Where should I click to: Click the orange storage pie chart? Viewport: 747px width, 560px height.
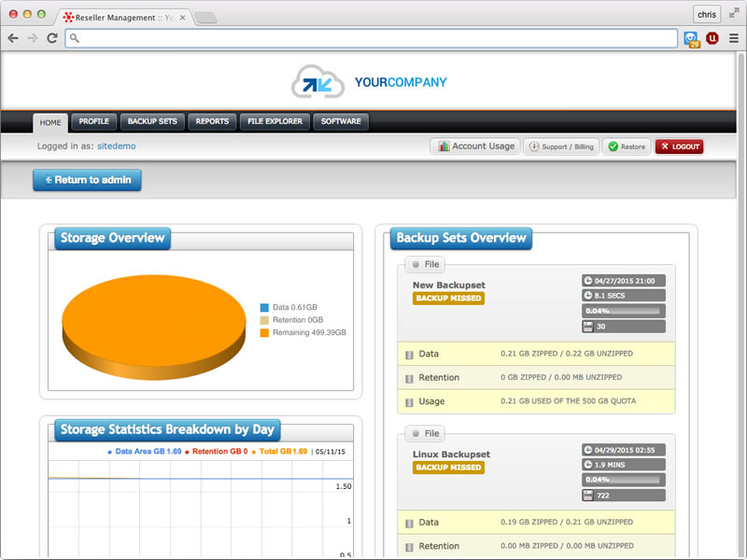click(x=154, y=327)
